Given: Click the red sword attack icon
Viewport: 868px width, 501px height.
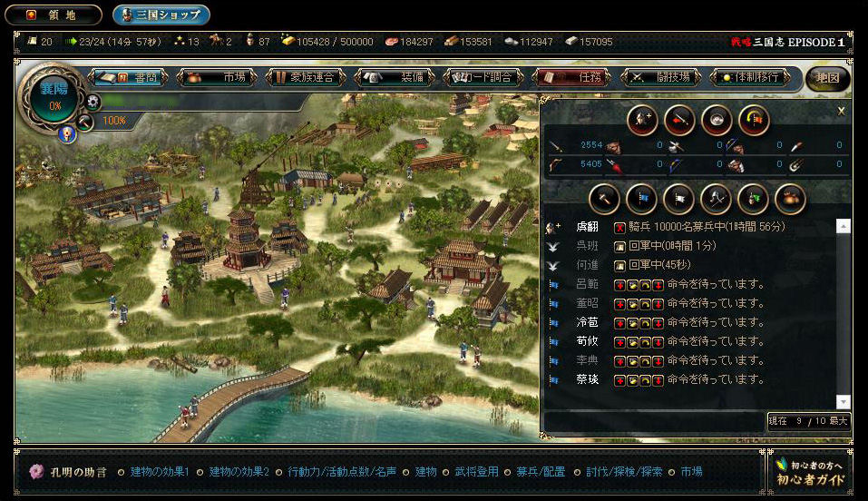Looking at the screenshot, I should pyautogui.click(x=678, y=119).
